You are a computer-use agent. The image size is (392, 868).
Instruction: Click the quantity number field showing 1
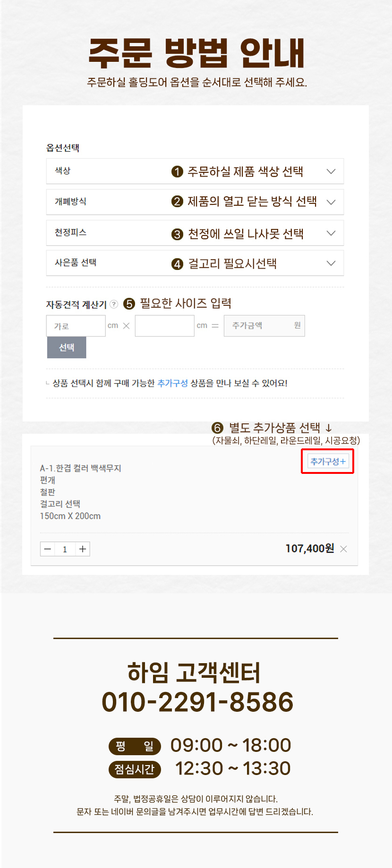coord(65,549)
